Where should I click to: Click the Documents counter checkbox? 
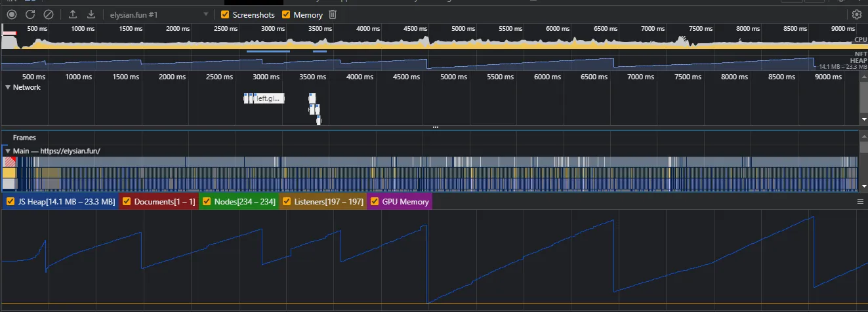(127, 202)
